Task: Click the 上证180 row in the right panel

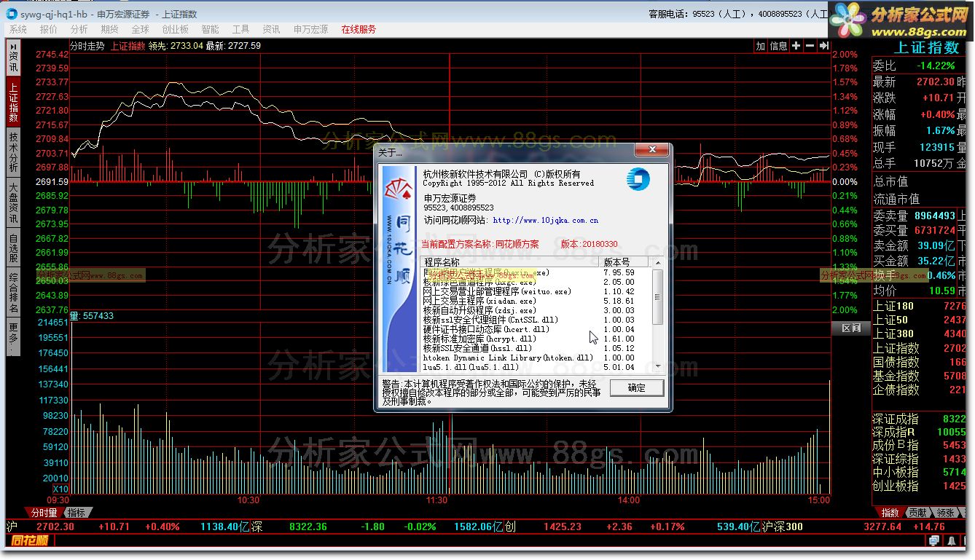Action: pyautogui.click(x=920, y=307)
